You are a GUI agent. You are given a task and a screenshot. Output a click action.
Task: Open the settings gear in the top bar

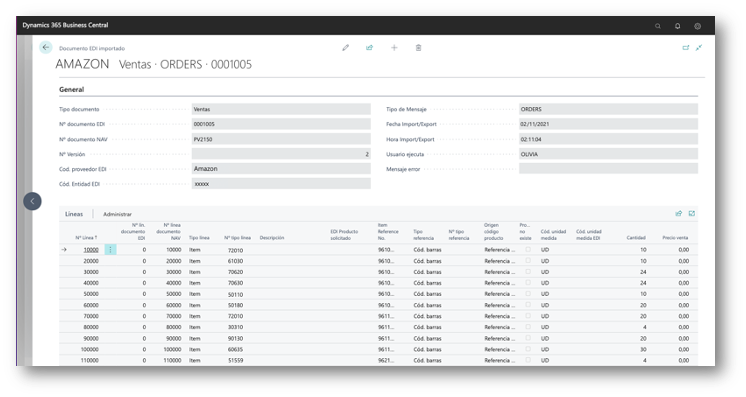coord(697,26)
